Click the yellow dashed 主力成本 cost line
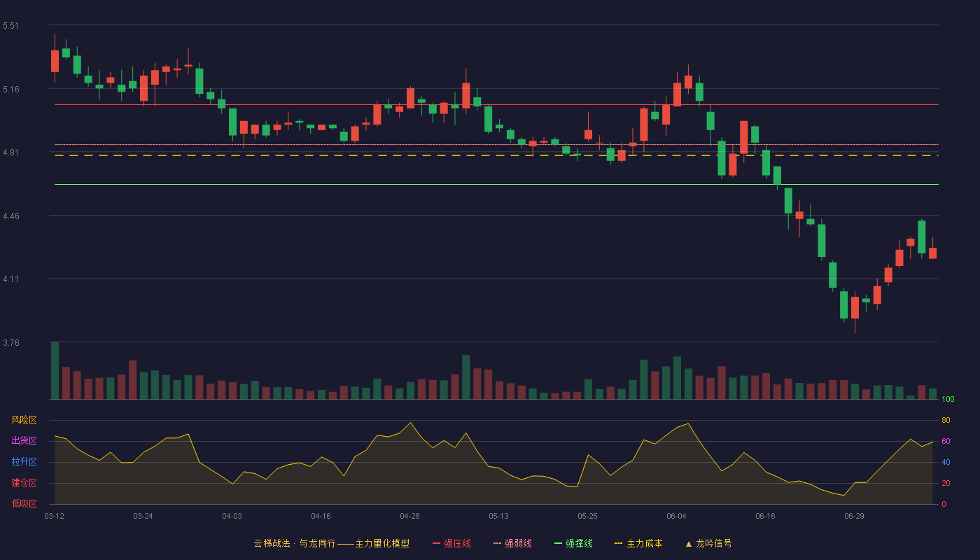The image size is (980, 560). pyautogui.click(x=496, y=155)
